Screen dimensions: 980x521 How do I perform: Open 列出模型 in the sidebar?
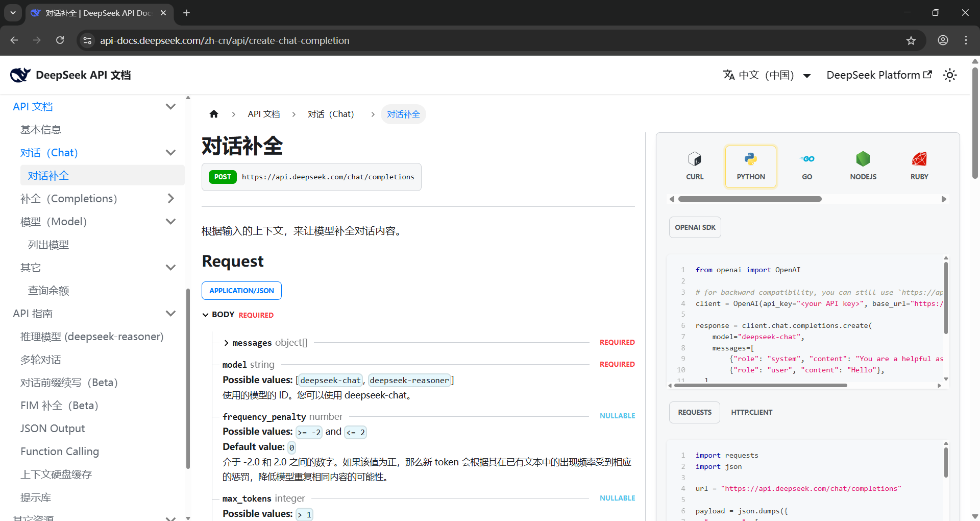48,245
